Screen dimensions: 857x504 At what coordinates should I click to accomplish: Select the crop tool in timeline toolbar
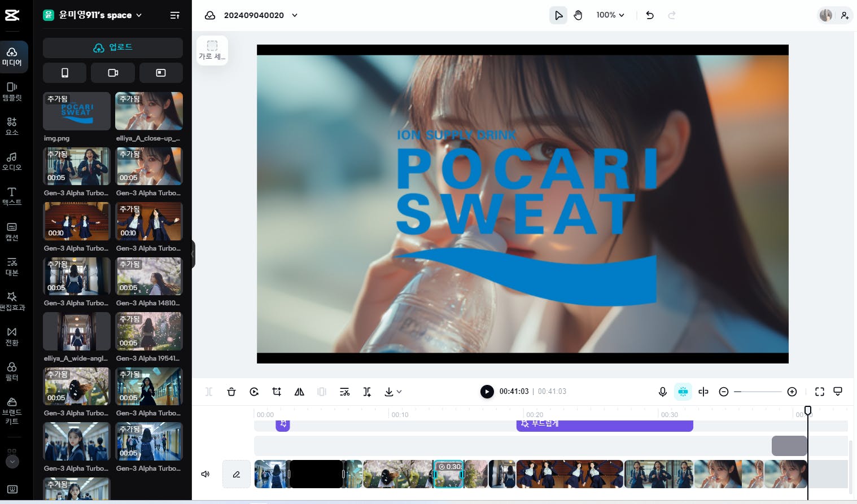(x=277, y=392)
